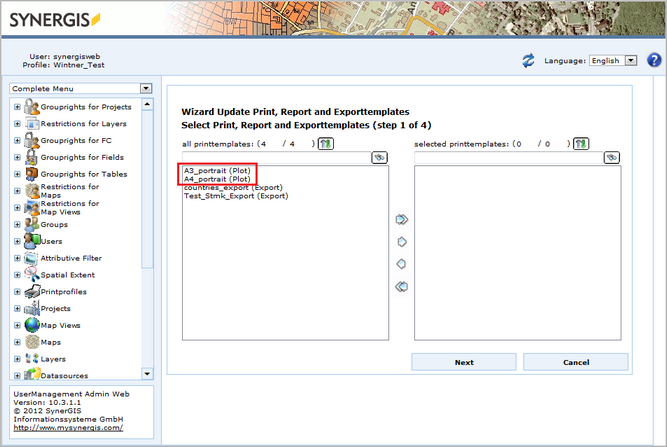Open the Complete Menu dropdown
The height and width of the screenshot is (447, 667).
click(x=146, y=88)
